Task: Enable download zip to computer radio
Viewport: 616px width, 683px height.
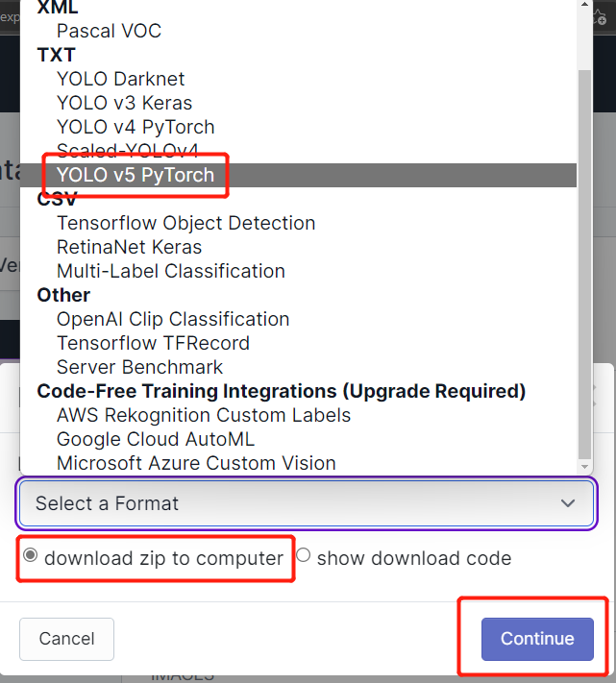Action: pos(31,557)
